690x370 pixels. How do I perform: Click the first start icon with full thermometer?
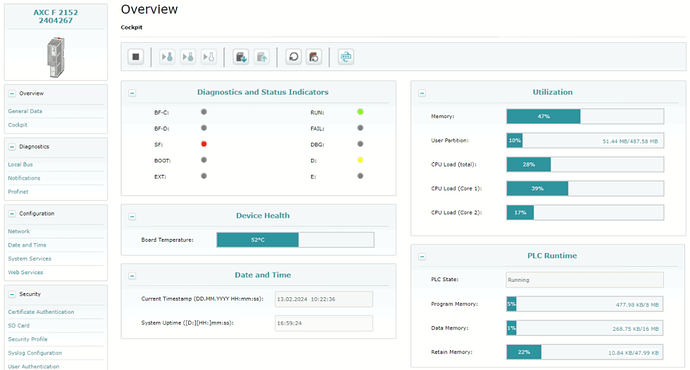click(167, 57)
